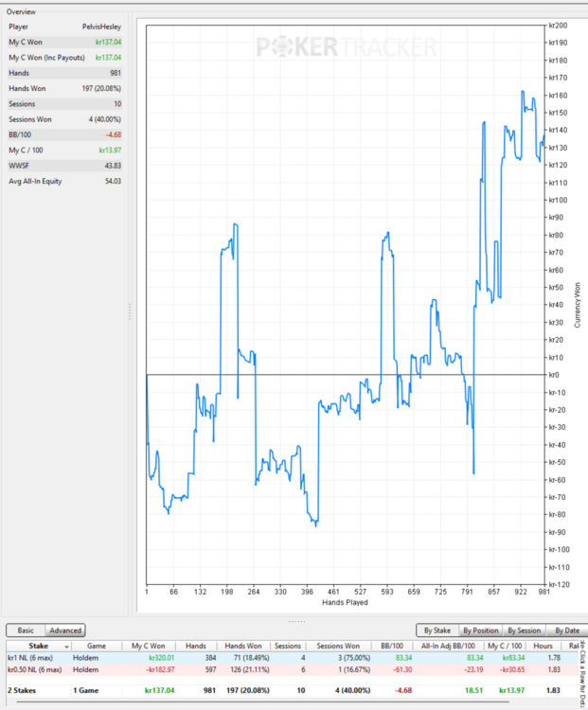
Task: Click the -61.30 BB/100 cell
Action: tap(402, 669)
